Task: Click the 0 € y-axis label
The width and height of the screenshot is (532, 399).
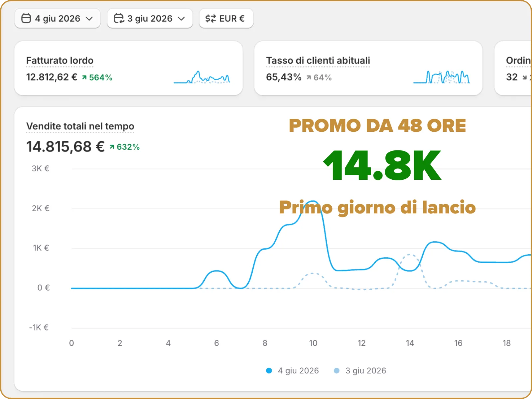Action: click(44, 288)
